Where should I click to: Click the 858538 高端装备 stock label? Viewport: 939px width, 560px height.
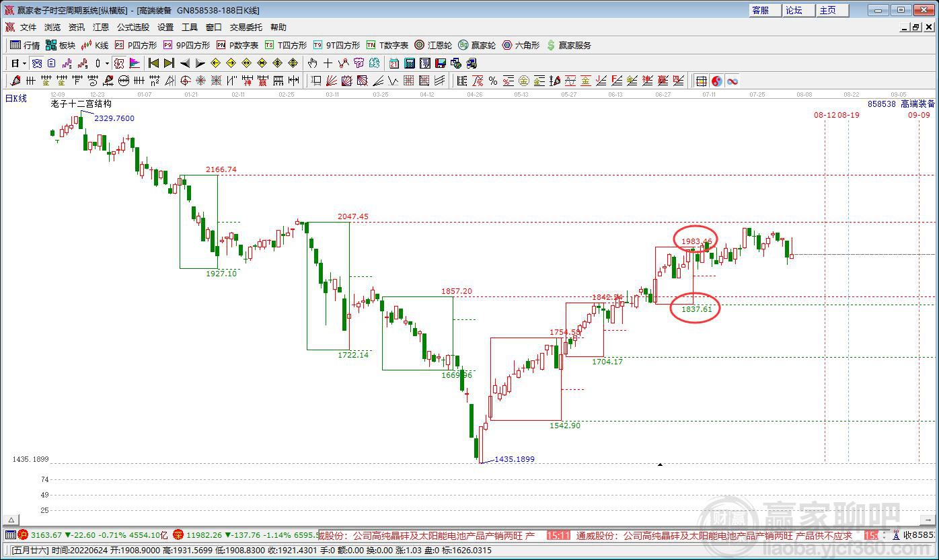(901, 104)
